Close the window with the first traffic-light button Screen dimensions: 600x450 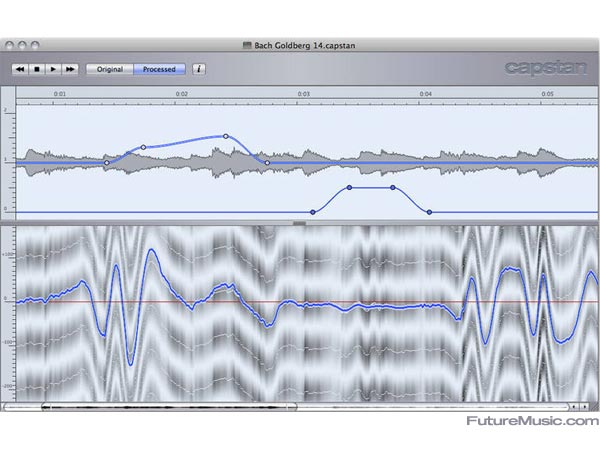point(9,45)
